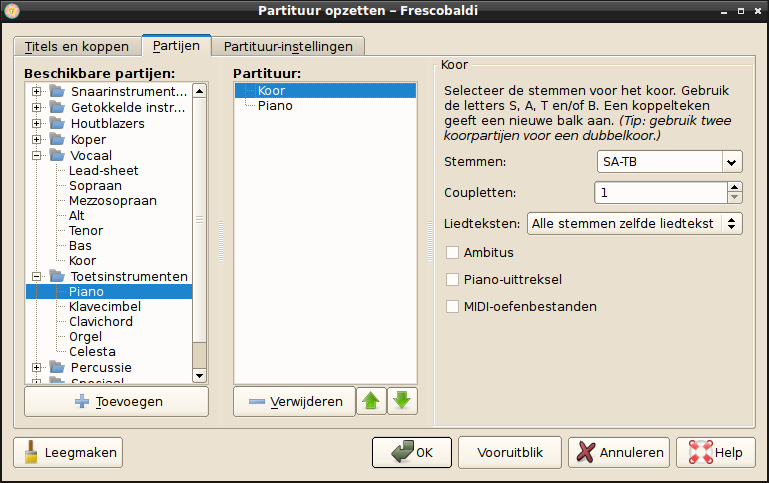Switch to the Titels en koppen tab

[x=78, y=47]
